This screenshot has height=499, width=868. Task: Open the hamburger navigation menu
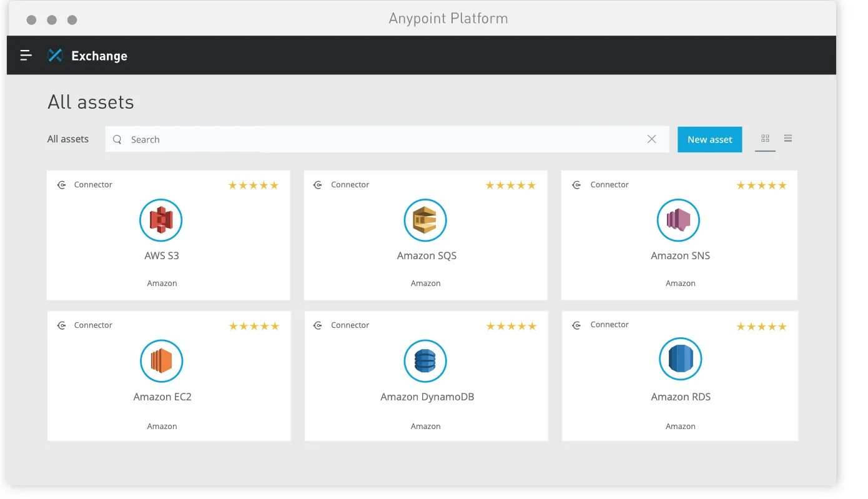pyautogui.click(x=26, y=56)
